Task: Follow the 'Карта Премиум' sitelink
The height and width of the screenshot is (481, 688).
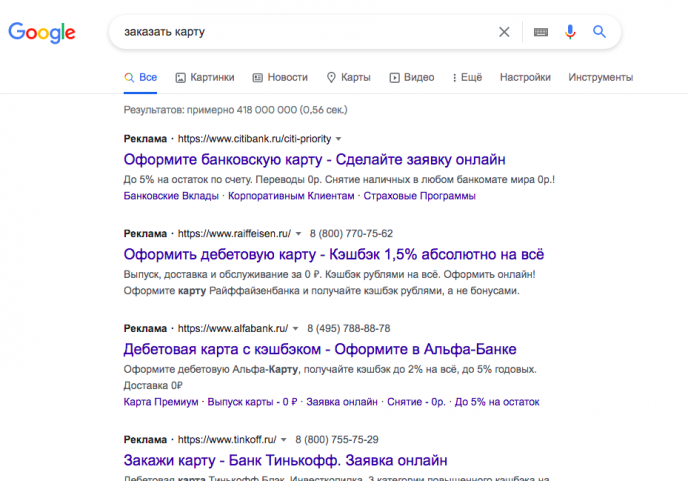Action: [x=161, y=402]
